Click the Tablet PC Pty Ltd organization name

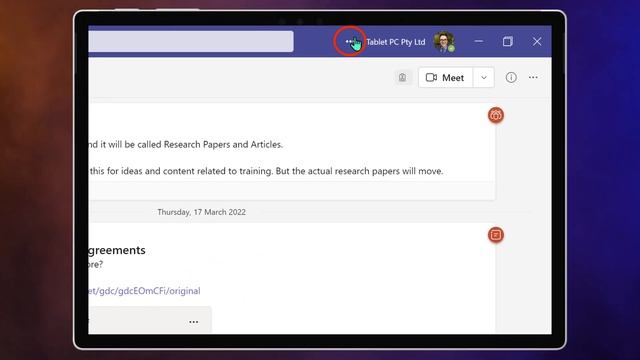click(x=396, y=42)
